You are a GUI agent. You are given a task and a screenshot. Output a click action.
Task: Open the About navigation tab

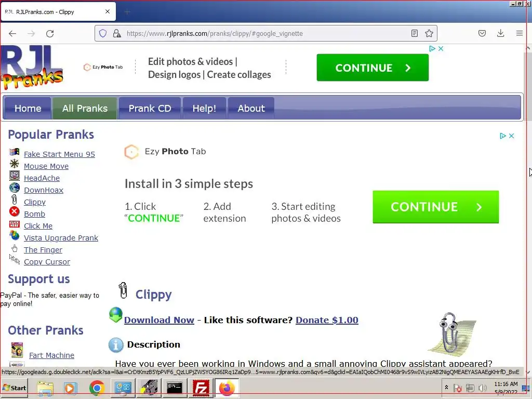251,108
